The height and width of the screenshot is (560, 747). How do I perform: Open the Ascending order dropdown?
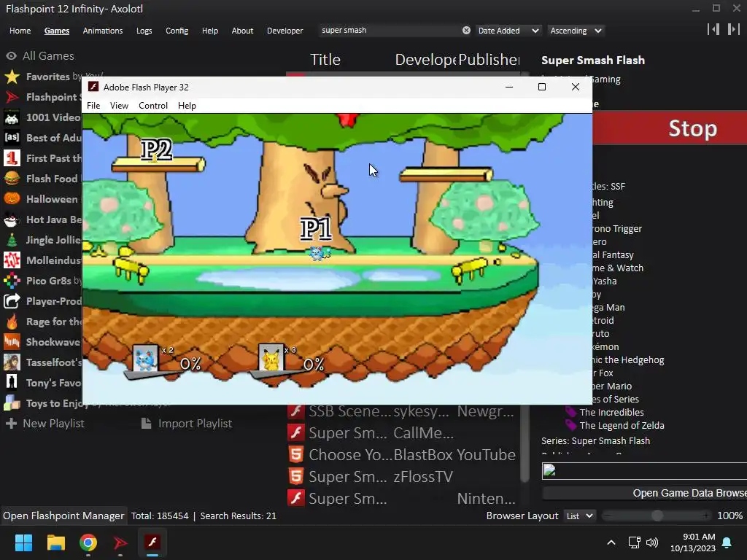(x=576, y=31)
